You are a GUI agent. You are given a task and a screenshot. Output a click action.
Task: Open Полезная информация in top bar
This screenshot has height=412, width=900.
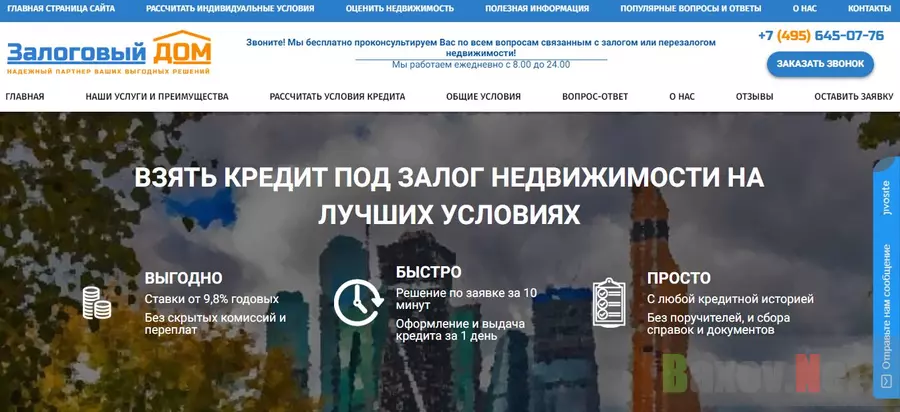point(537,9)
